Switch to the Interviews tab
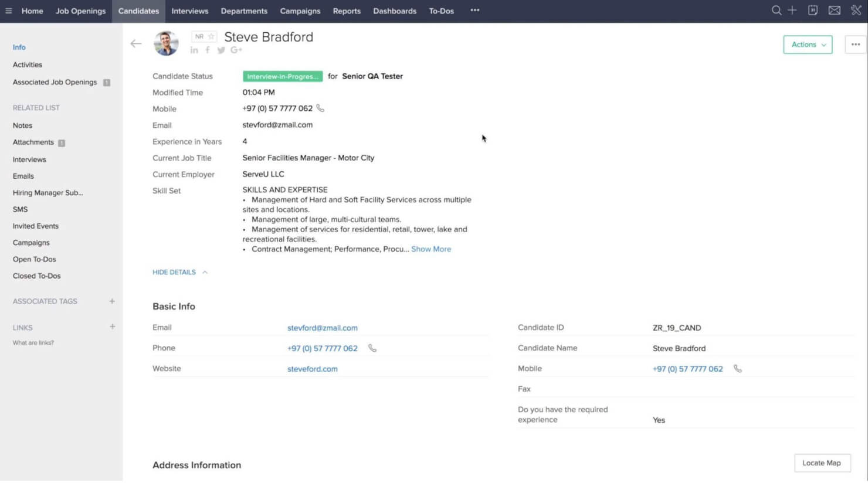The image size is (868, 483). click(x=189, y=11)
